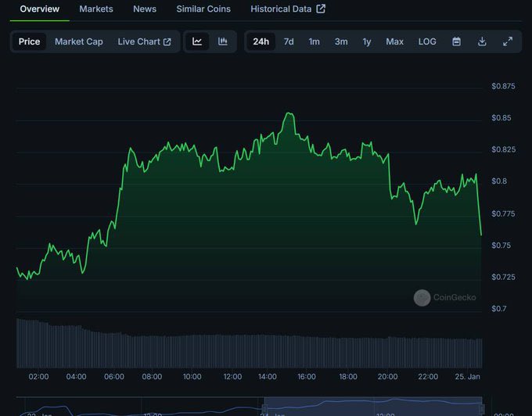This screenshot has height=416, width=532.
Task: Switch to the candlestick chart icon
Action: click(x=222, y=41)
